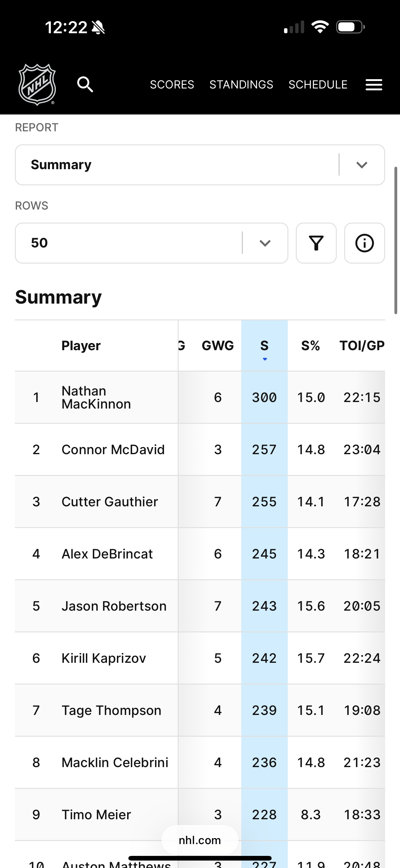Go to SCORES page

(172, 84)
